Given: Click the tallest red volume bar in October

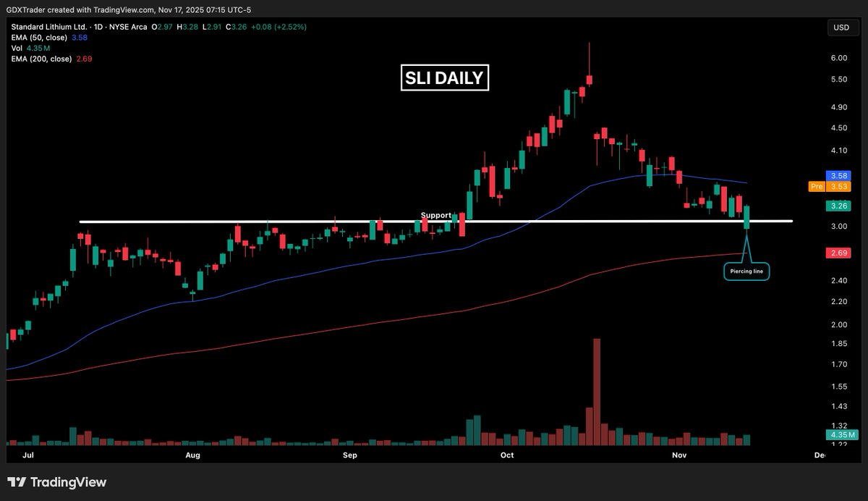Looking at the screenshot, I should (x=597, y=391).
